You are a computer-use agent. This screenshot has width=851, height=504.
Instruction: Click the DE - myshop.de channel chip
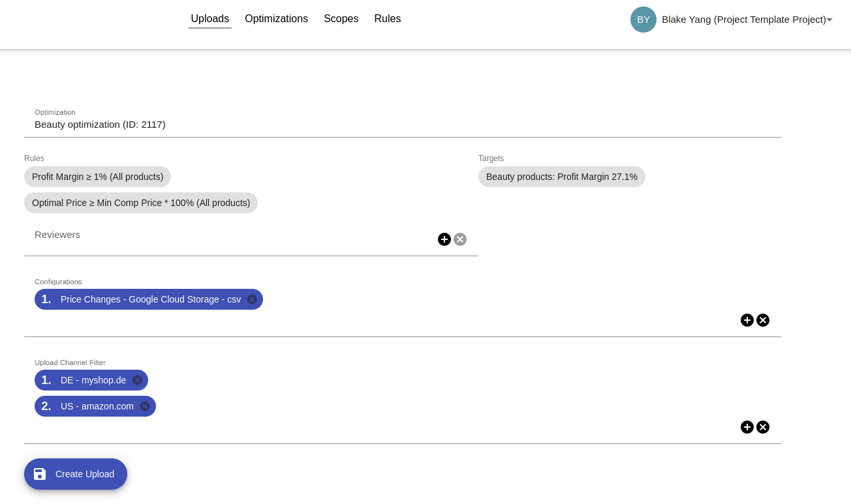[x=91, y=380]
